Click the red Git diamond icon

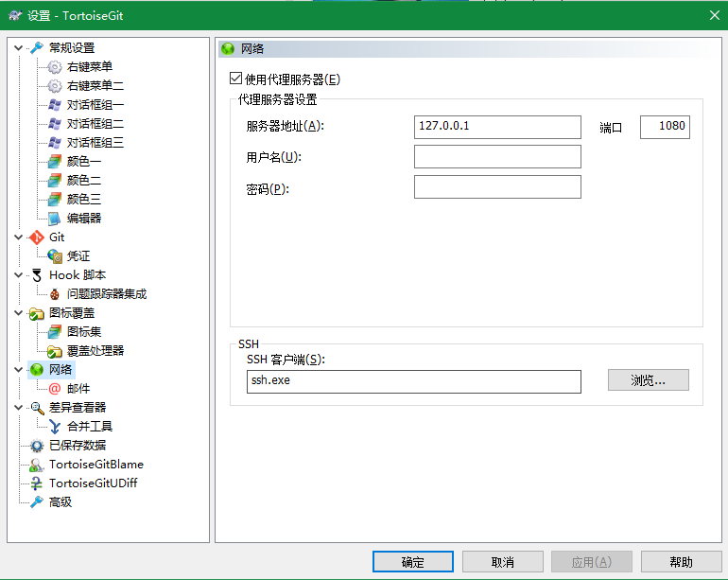[x=37, y=237]
